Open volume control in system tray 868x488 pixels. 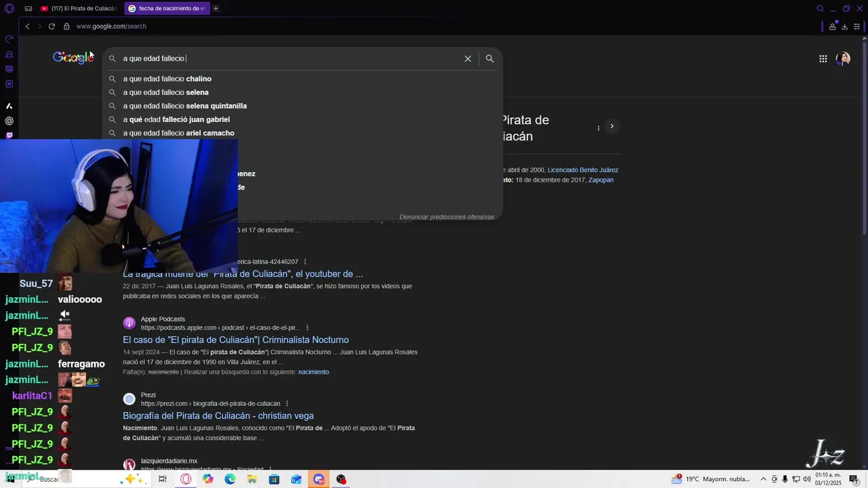click(806, 479)
